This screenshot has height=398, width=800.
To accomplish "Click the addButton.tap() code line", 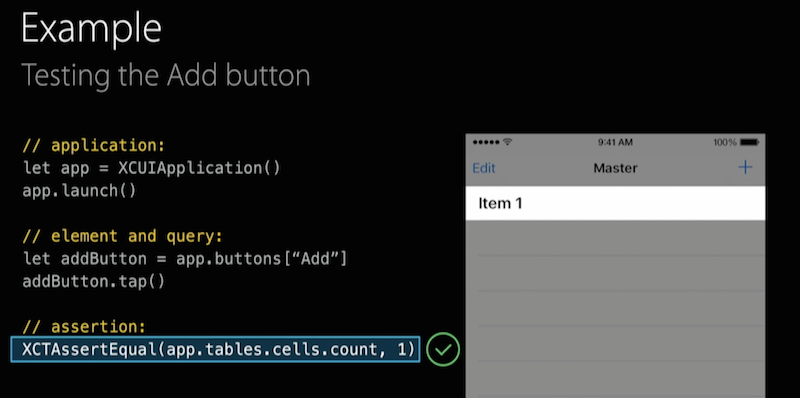I will click(94, 282).
